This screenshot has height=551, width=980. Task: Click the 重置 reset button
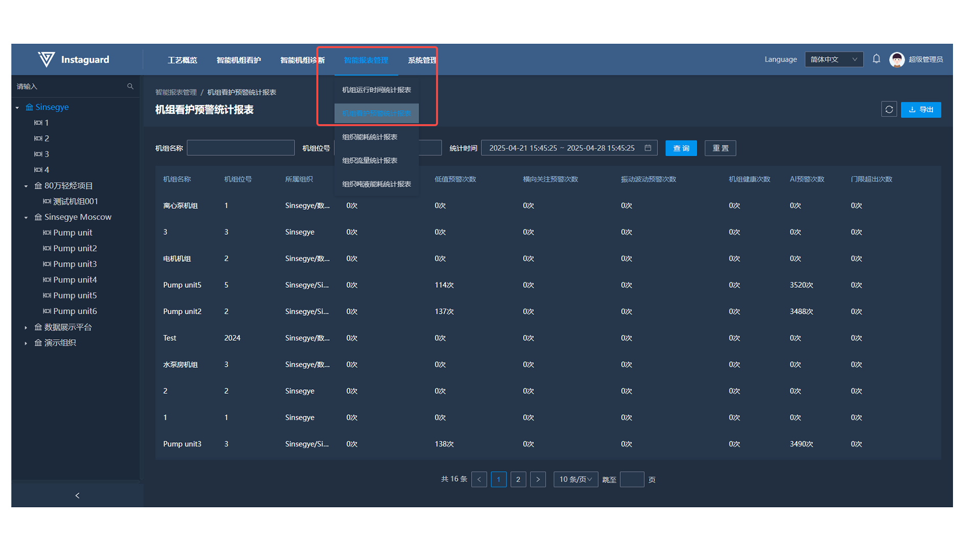(x=720, y=148)
